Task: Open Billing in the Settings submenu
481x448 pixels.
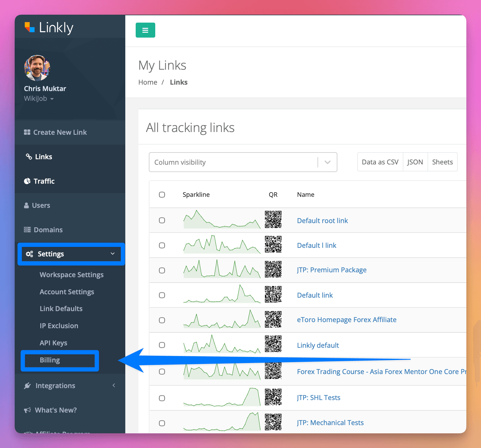Action: coord(50,360)
